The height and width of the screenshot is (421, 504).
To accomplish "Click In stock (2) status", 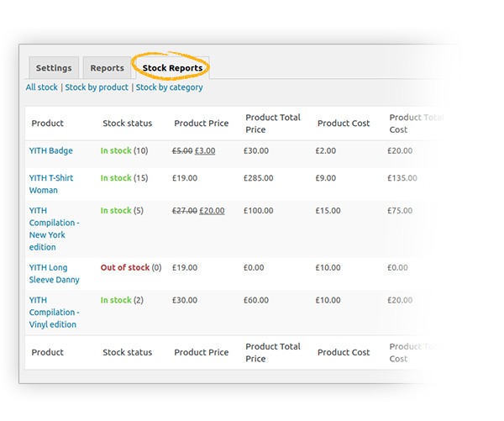I will pos(122,300).
